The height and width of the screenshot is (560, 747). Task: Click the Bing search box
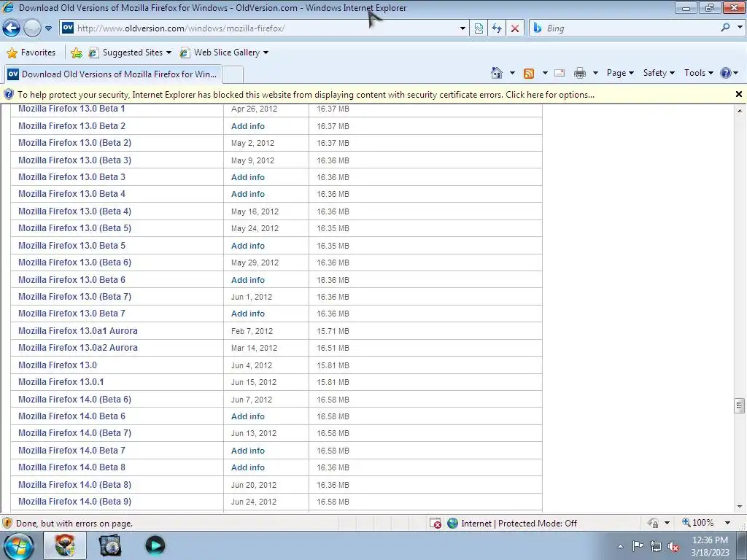point(624,28)
